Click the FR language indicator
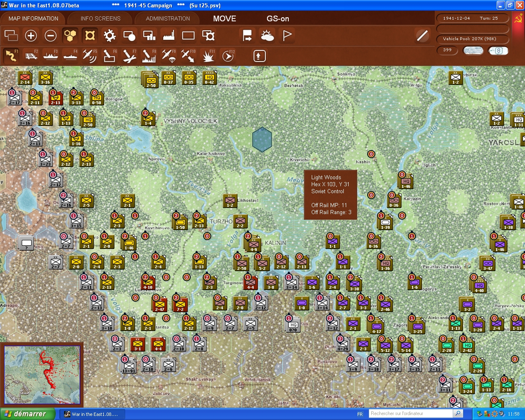The image size is (525, 420). [x=360, y=414]
